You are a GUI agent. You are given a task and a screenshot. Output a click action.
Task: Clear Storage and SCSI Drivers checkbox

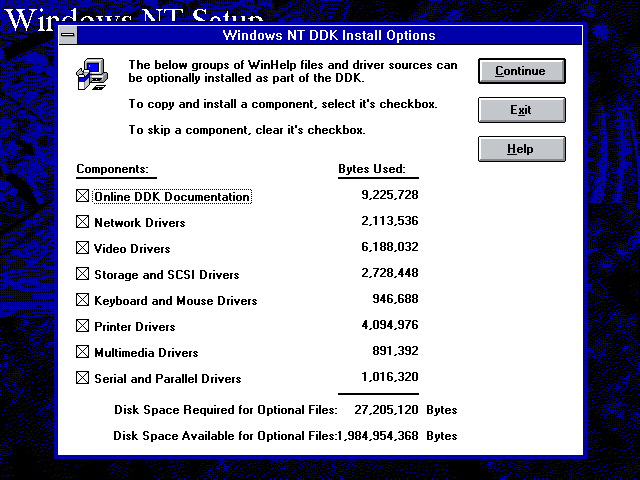point(82,274)
